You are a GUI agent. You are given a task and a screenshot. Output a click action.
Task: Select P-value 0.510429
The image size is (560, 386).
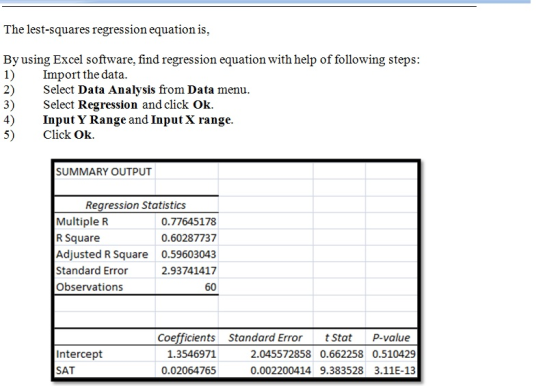point(394,354)
